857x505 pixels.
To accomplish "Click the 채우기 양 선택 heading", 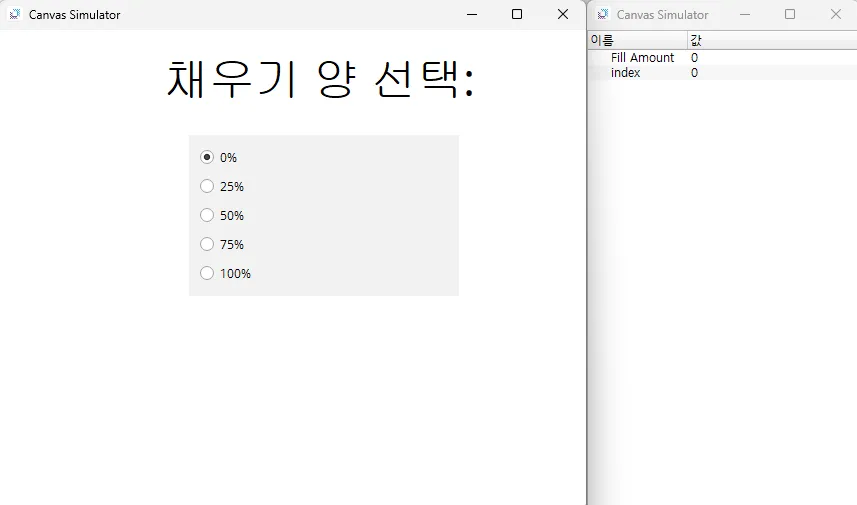I will click(320, 79).
